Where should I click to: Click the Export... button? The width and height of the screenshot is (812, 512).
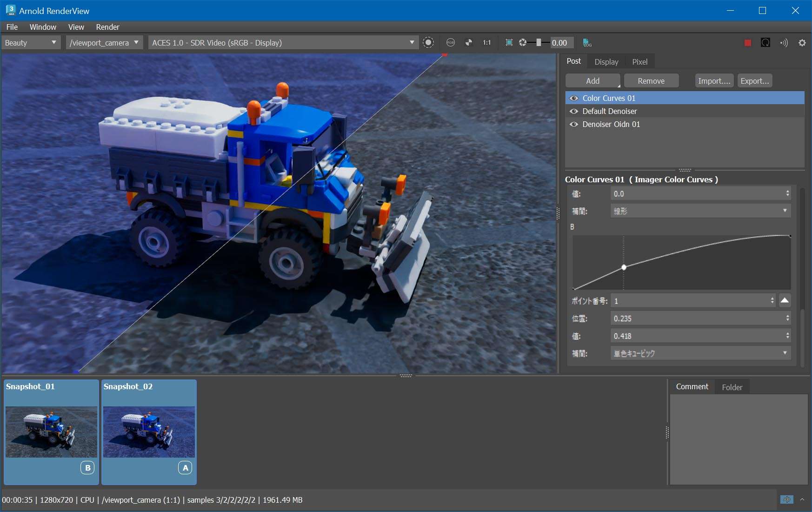click(754, 81)
